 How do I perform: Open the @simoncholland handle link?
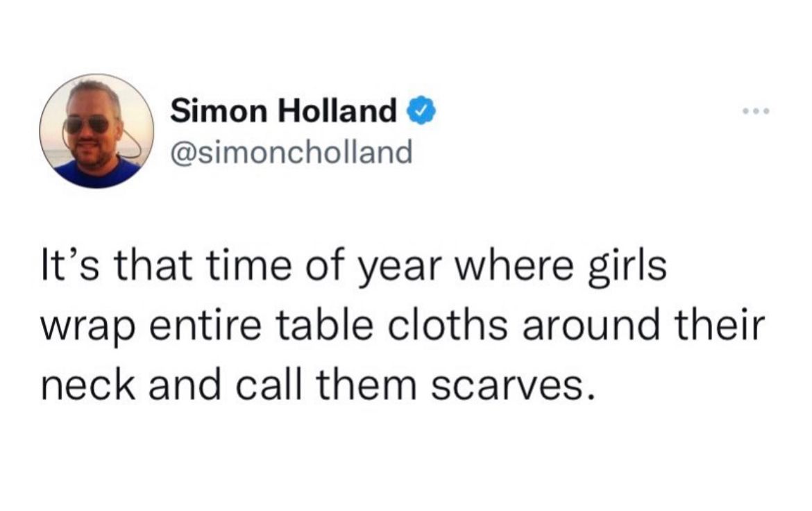pos(291,151)
